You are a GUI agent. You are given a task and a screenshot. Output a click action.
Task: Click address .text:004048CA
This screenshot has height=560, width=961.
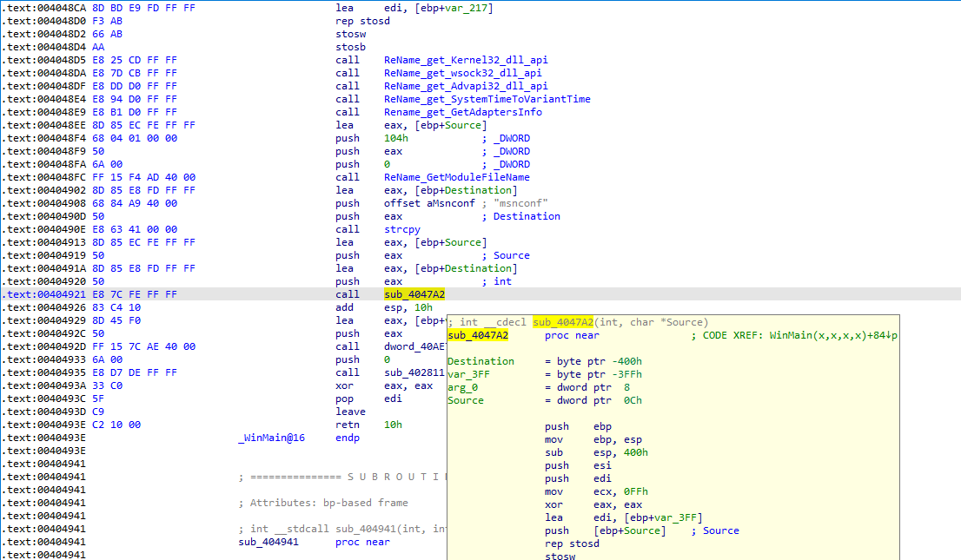43,8
